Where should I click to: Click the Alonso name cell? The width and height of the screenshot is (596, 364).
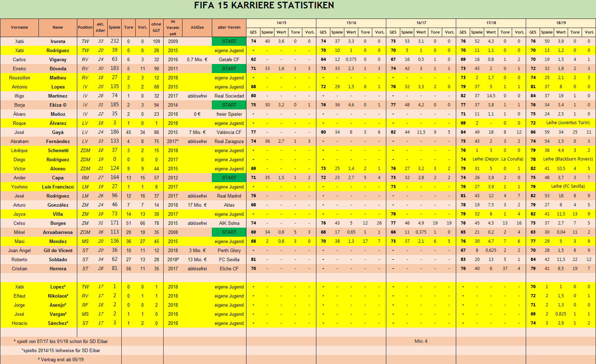(58, 169)
